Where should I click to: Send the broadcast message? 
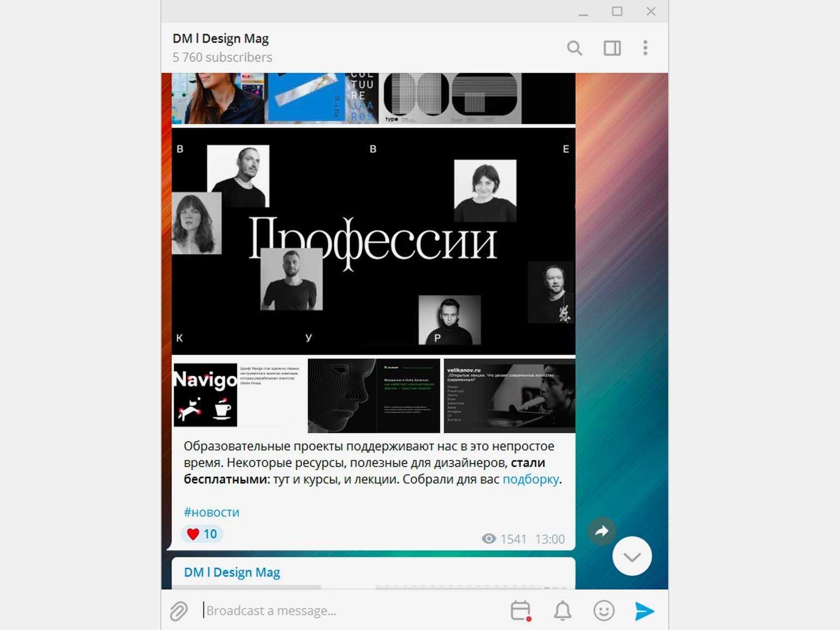pyautogui.click(x=644, y=611)
